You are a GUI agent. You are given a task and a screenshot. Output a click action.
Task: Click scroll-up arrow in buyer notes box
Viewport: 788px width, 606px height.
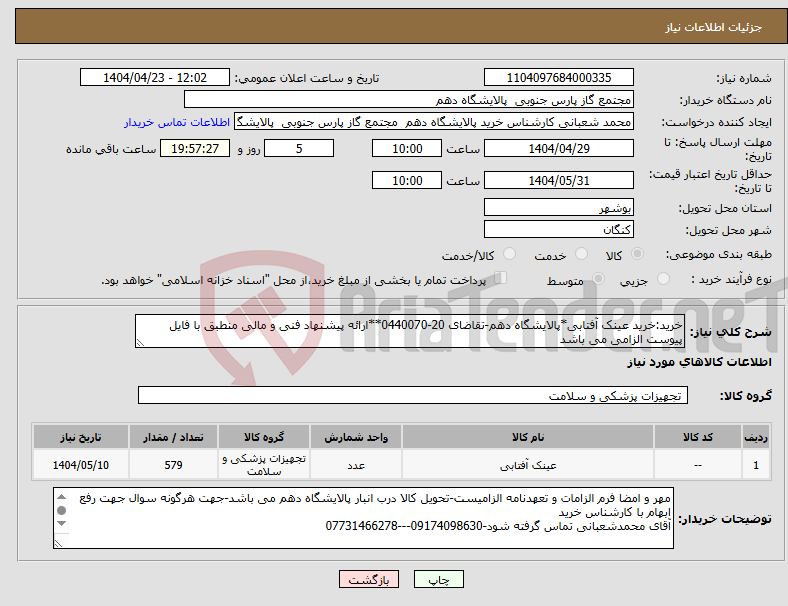pyautogui.click(x=61, y=497)
